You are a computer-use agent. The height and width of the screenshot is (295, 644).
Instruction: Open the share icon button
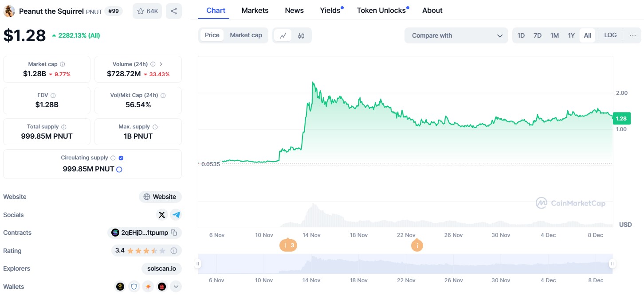[174, 11]
